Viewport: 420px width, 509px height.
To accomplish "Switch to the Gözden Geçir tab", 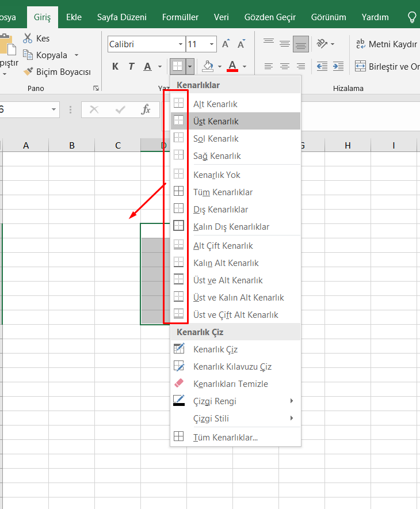I will pyautogui.click(x=270, y=17).
